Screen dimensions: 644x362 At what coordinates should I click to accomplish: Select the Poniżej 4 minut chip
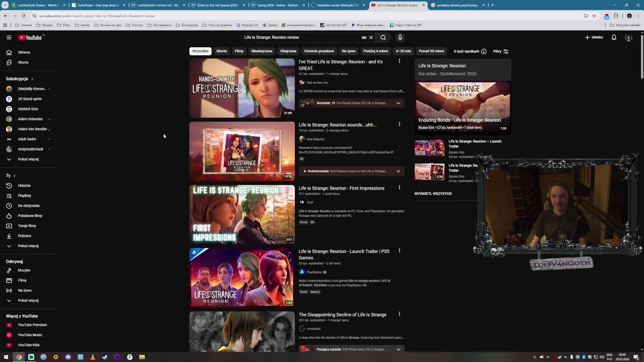coord(375,51)
